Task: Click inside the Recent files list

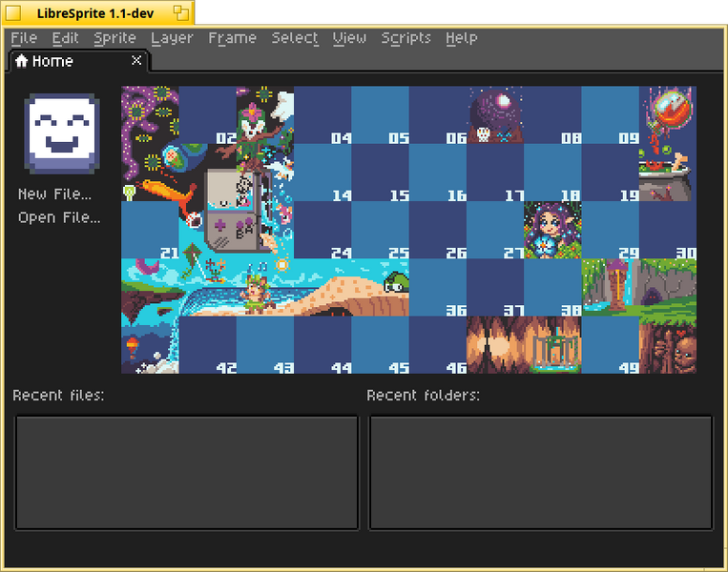Action: click(187, 472)
